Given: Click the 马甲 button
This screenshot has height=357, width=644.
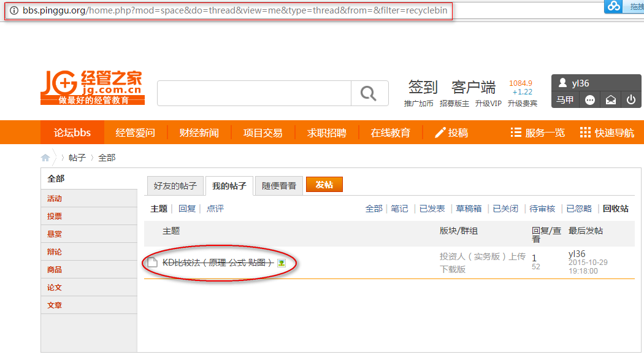Looking at the screenshot, I should click(x=565, y=100).
